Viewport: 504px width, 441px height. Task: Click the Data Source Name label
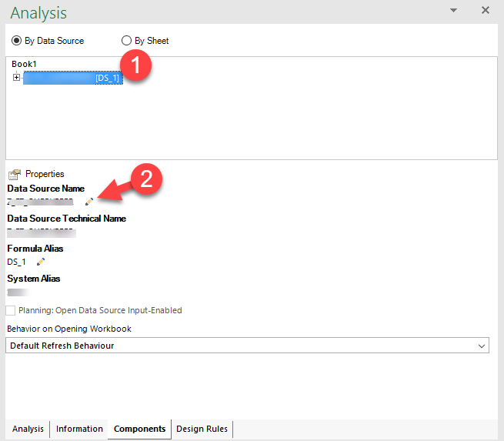click(46, 189)
